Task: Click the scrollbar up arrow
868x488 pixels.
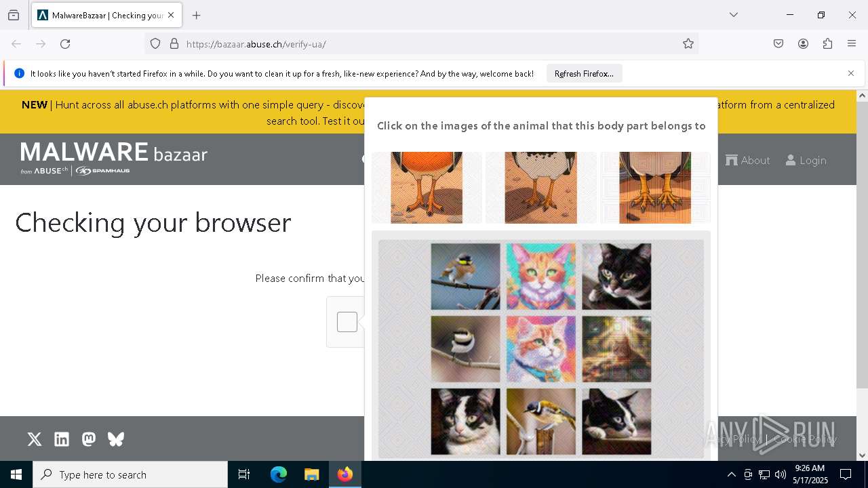Action: click(x=862, y=96)
